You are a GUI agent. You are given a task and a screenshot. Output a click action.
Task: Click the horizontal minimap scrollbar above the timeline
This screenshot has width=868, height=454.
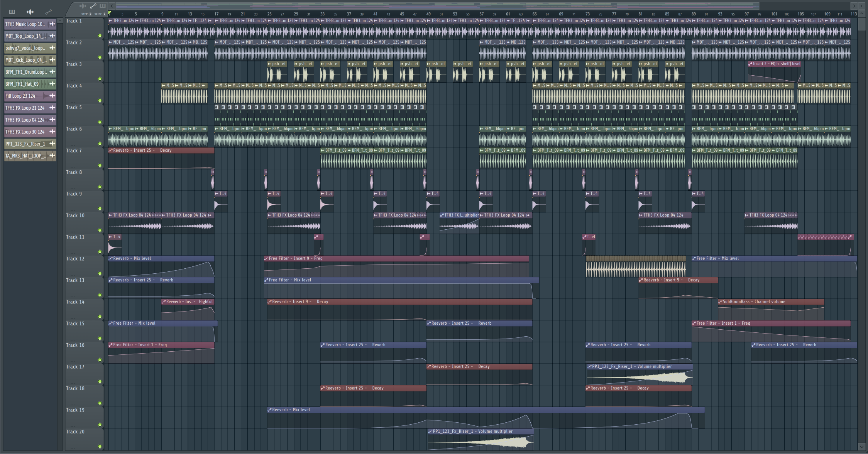[x=438, y=6]
